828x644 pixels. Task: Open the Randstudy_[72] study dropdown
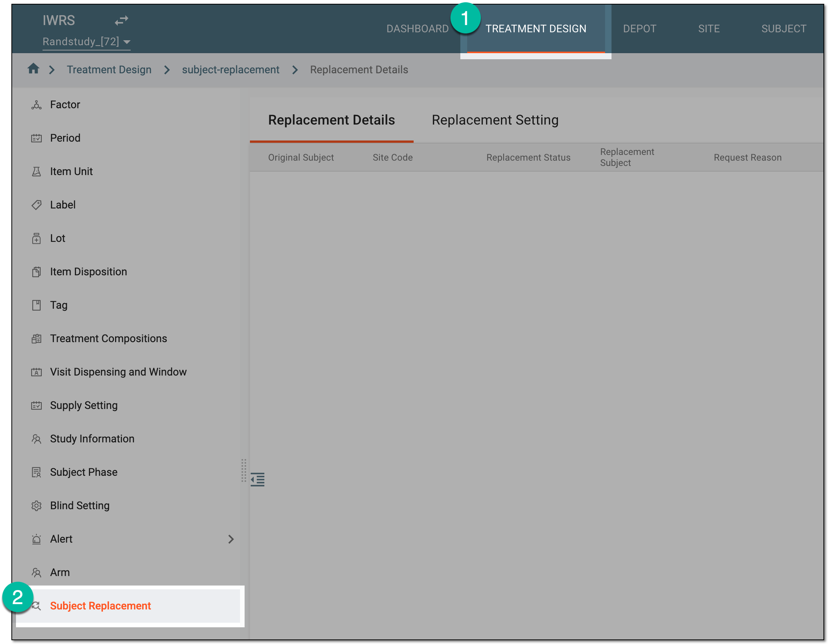87,41
